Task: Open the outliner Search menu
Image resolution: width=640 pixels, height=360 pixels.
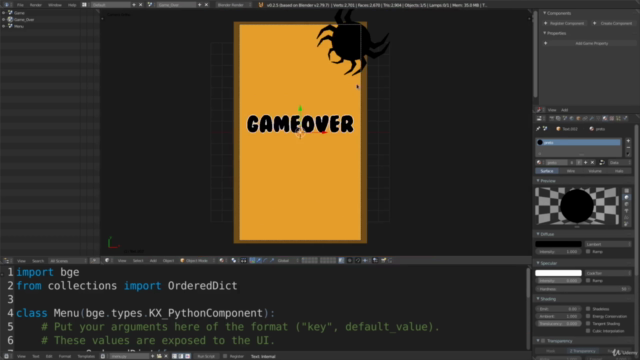Action: pyautogui.click(x=38, y=261)
